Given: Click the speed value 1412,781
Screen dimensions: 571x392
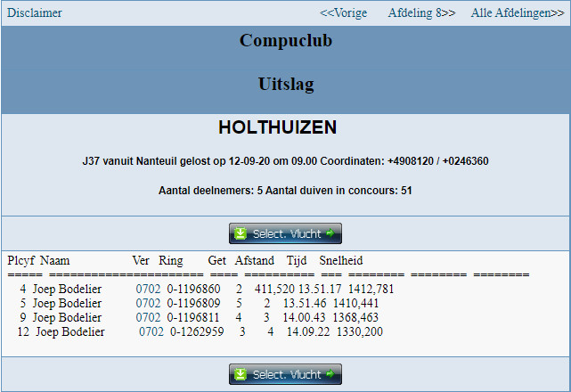Looking at the screenshot, I should (371, 289).
